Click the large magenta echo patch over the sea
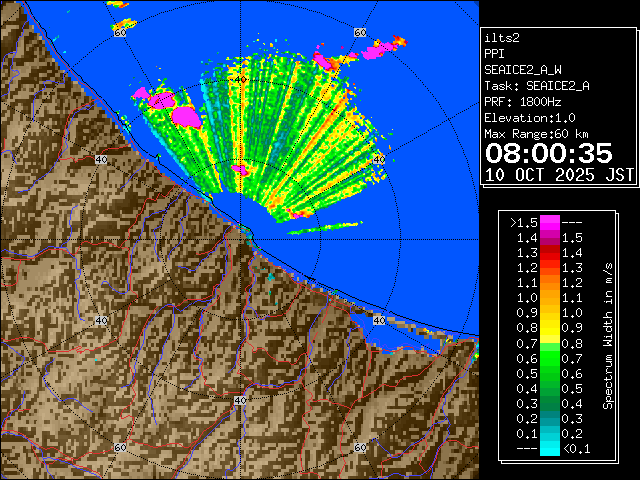This screenshot has width=640, height=480. pyautogui.click(x=186, y=115)
